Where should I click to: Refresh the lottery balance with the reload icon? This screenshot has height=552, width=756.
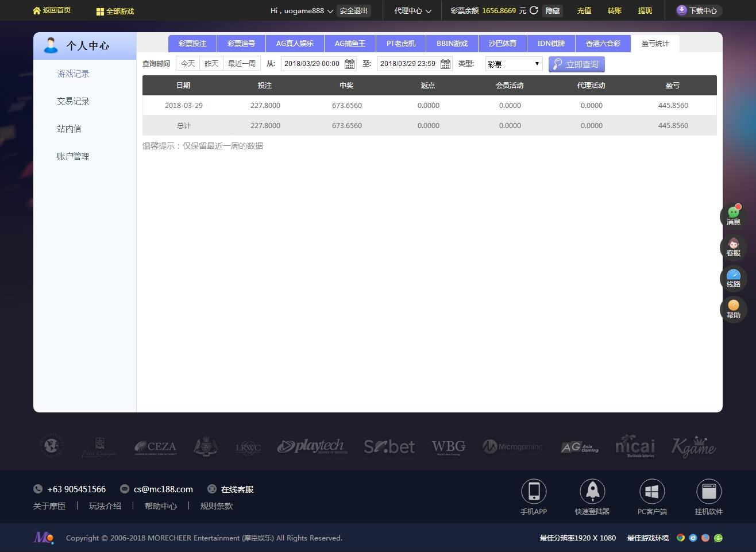pyautogui.click(x=534, y=10)
